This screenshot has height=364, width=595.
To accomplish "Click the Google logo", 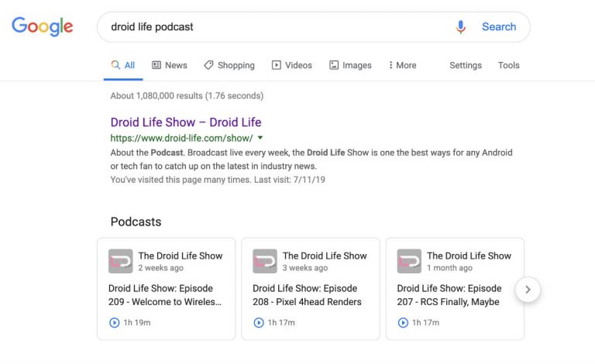I will tap(43, 26).
